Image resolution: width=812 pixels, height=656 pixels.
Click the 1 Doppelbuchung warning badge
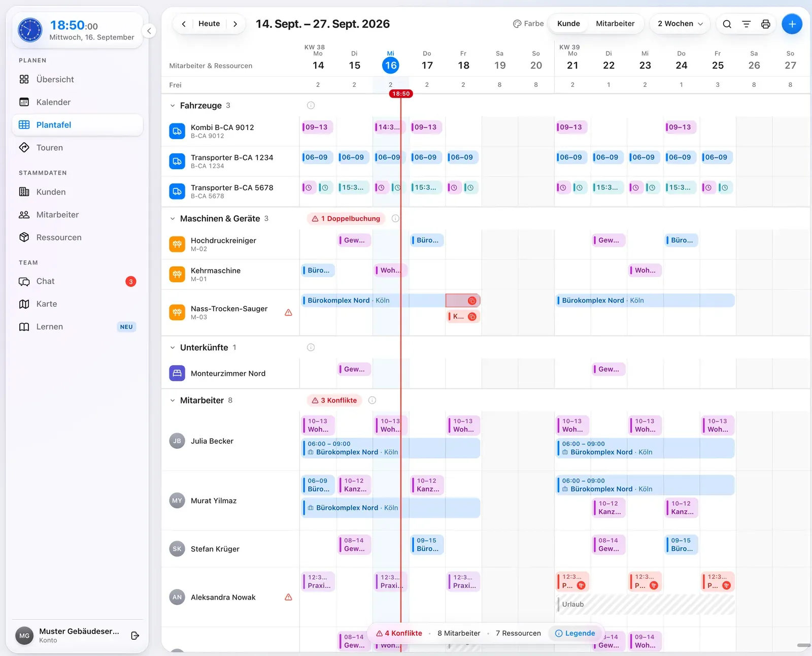(346, 219)
